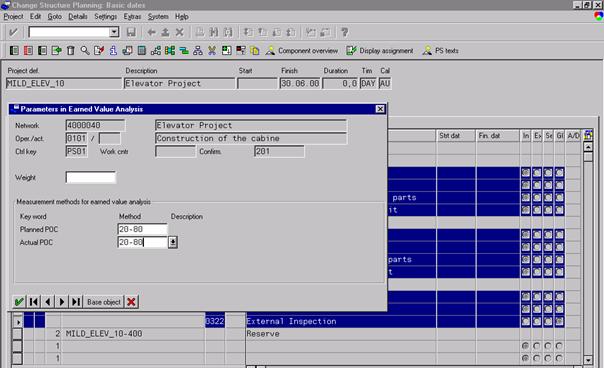Click the Project def. field MILD_ELEV_10

(64, 84)
